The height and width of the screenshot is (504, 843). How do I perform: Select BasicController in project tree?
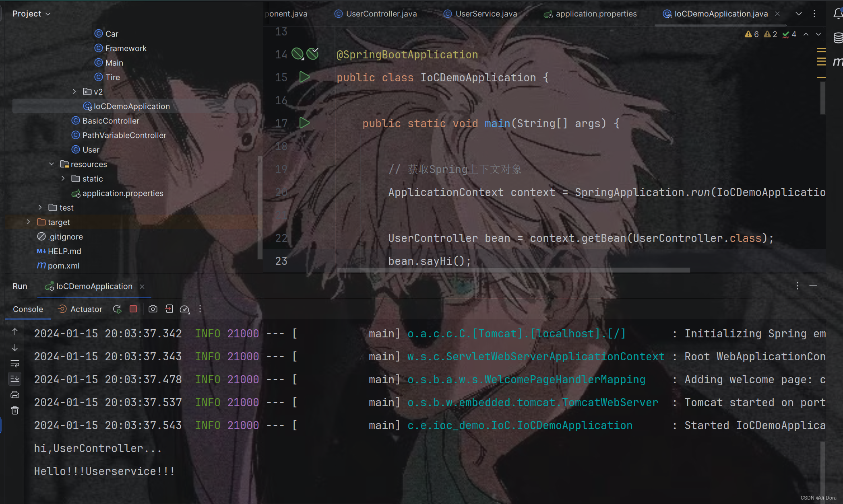click(x=105, y=120)
